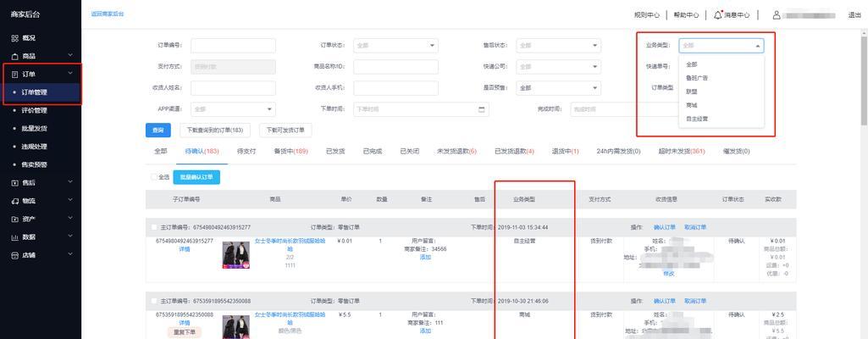Switch to the 未发货退款(6) tab

pyautogui.click(x=456, y=151)
